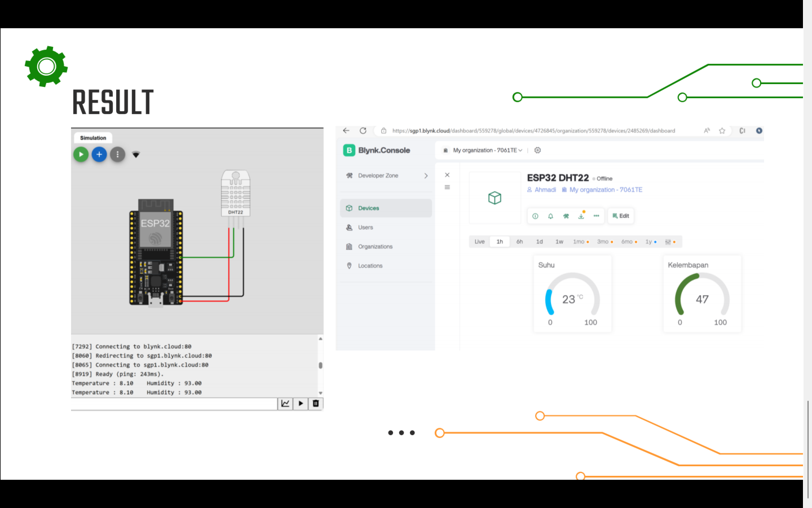Open My organization - 7061TE device link
The image size is (812, 508).
(602, 190)
